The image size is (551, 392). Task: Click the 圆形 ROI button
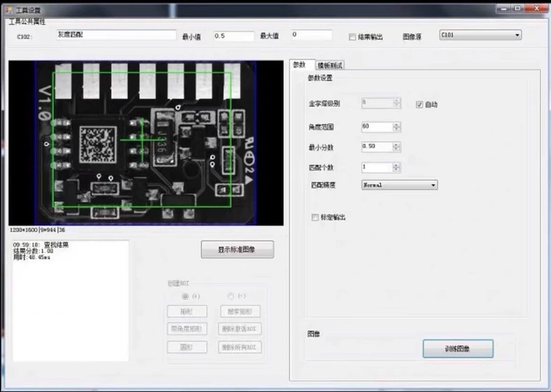click(x=187, y=347)
